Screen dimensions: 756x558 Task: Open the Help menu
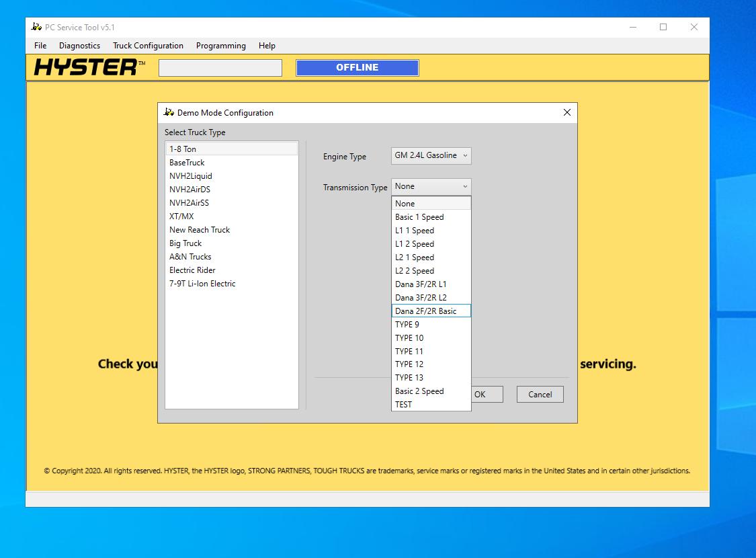click(267, 46)
